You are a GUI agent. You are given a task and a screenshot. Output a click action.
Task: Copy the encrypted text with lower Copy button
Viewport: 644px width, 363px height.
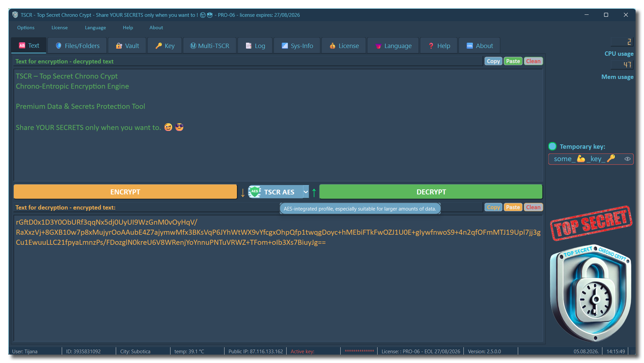493,207
